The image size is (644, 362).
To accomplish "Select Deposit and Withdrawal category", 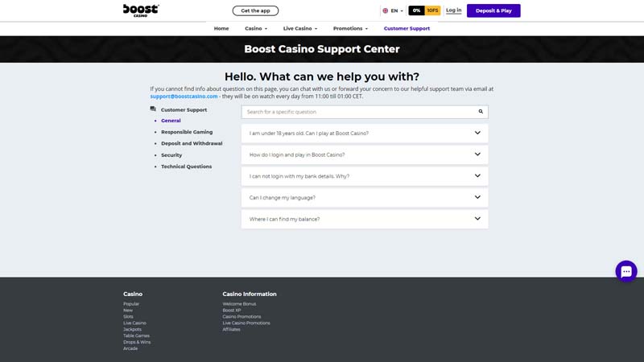I will [x=190, y=143].
